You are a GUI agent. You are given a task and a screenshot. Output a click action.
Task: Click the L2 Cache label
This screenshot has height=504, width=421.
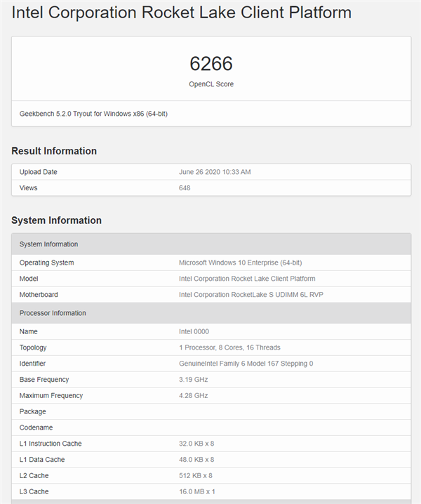(x=34, y=476)
